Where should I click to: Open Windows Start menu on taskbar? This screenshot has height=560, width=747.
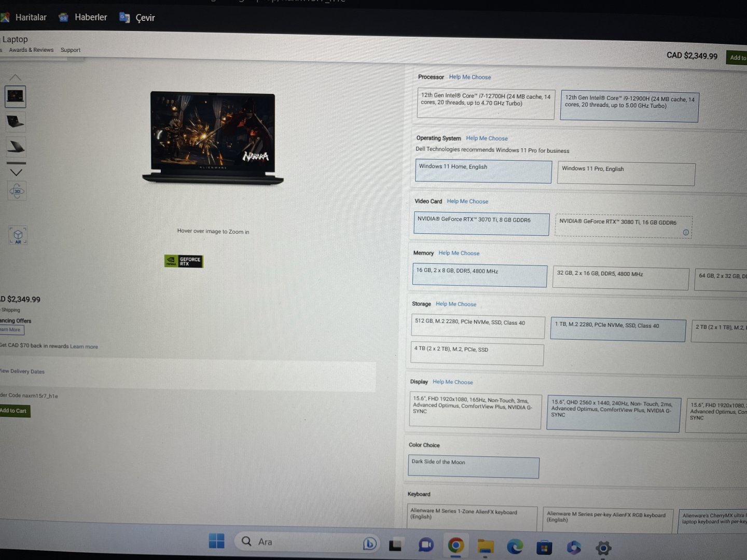coord(216,541)
